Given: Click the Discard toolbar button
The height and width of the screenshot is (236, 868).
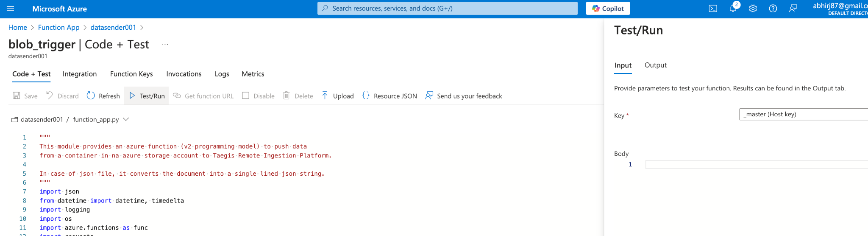Looking at the screenshot, I should (62, 96).
